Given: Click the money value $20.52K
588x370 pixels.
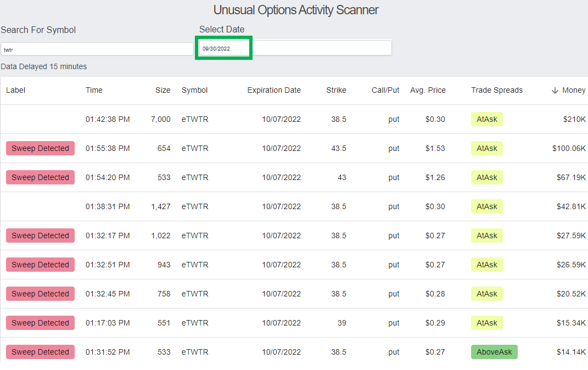Looking at the screenshot, I should [x=571, y=294].
